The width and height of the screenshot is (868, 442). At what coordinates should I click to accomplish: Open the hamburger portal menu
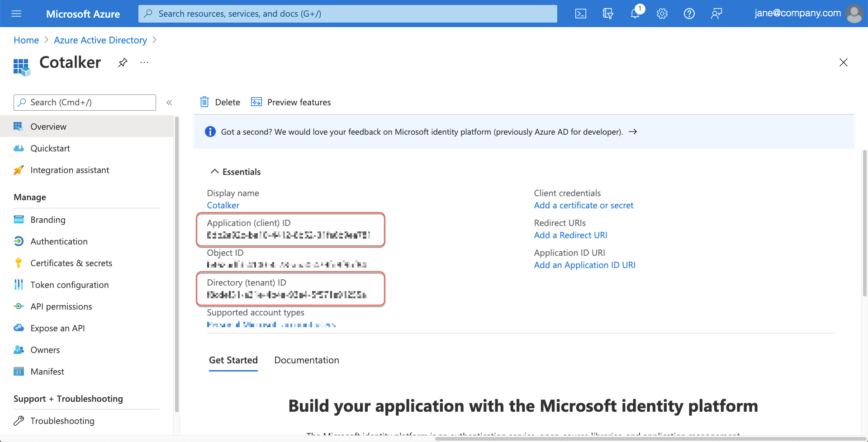[16, 14]
